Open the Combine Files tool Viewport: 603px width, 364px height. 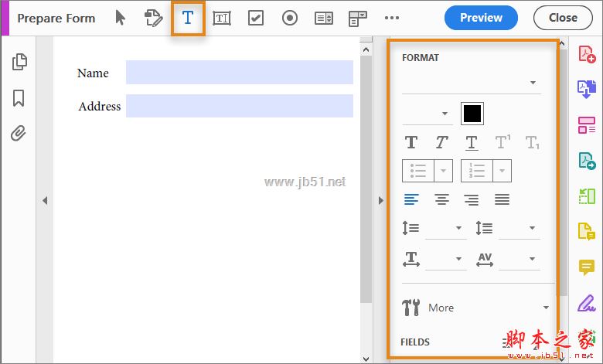[x=587, y=89]
